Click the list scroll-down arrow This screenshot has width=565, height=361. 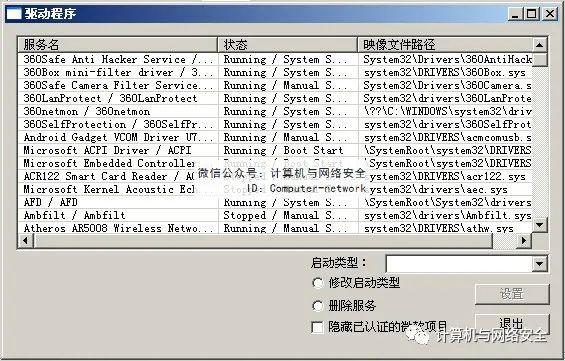539,225
